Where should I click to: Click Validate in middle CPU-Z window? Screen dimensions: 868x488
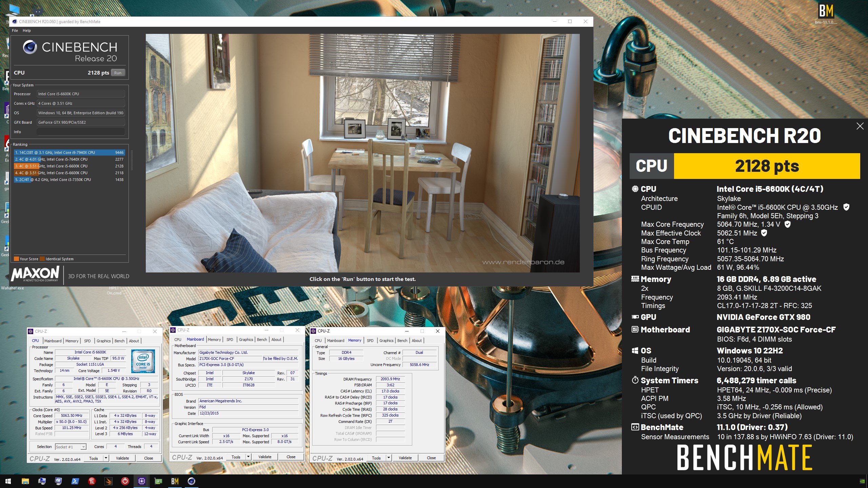265,457
